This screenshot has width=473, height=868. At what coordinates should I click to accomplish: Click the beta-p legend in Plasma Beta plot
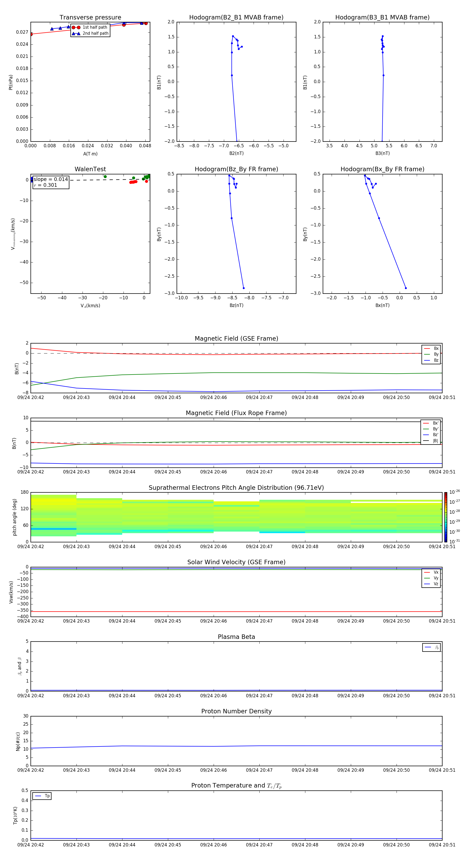coord(431,647)
